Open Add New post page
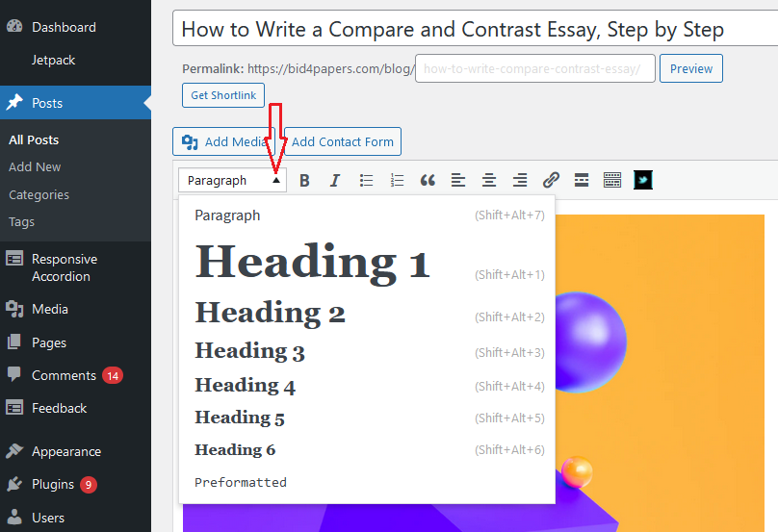The height and width of the screenshot is (532, 778). click(35, 167)
